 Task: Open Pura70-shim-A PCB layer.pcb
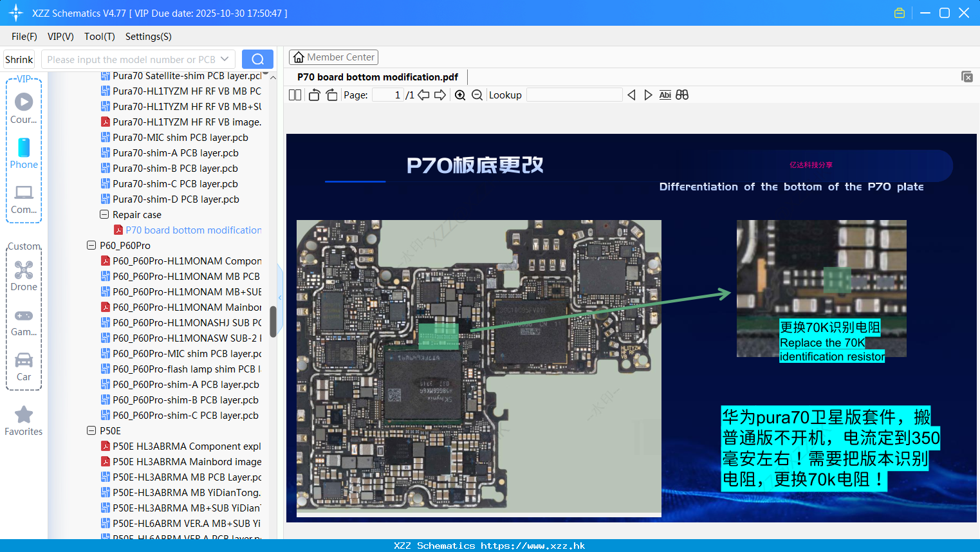(170, 153)
